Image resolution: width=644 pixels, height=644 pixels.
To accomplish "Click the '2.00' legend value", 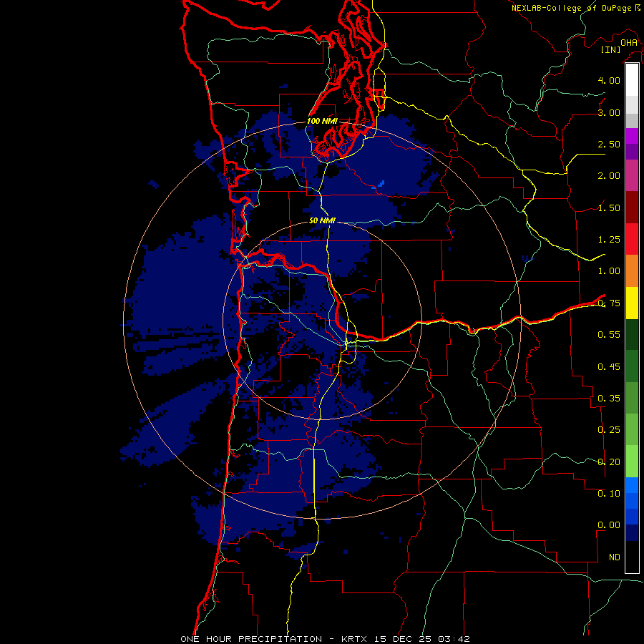I will click(x=609, y=176).
